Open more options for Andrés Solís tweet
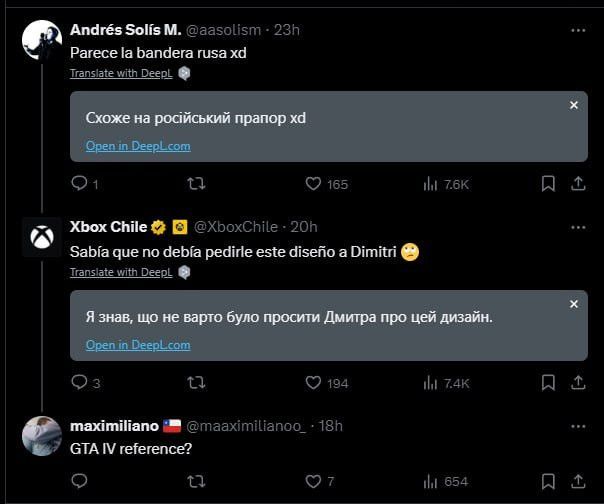The image size is (604, 504). (577, 30)
